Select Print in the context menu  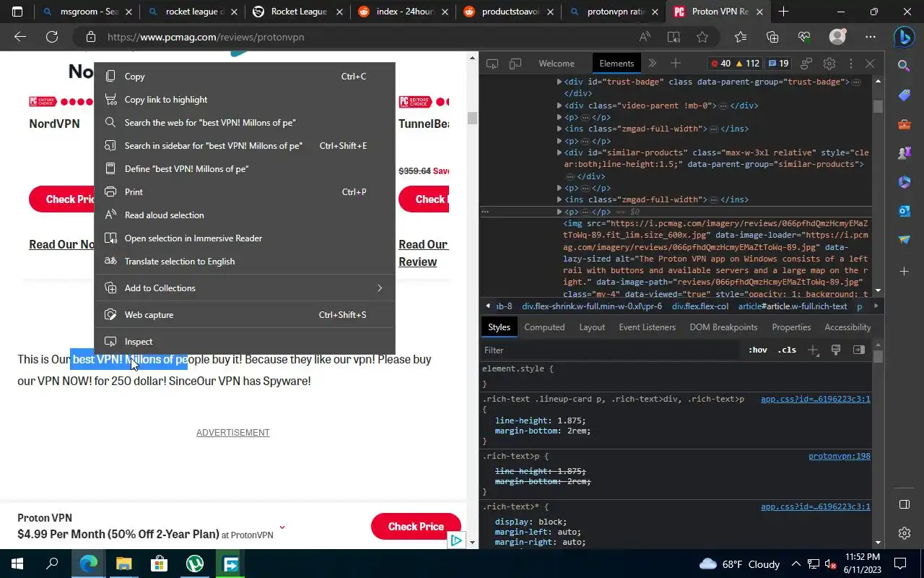(x=245, y=191)
